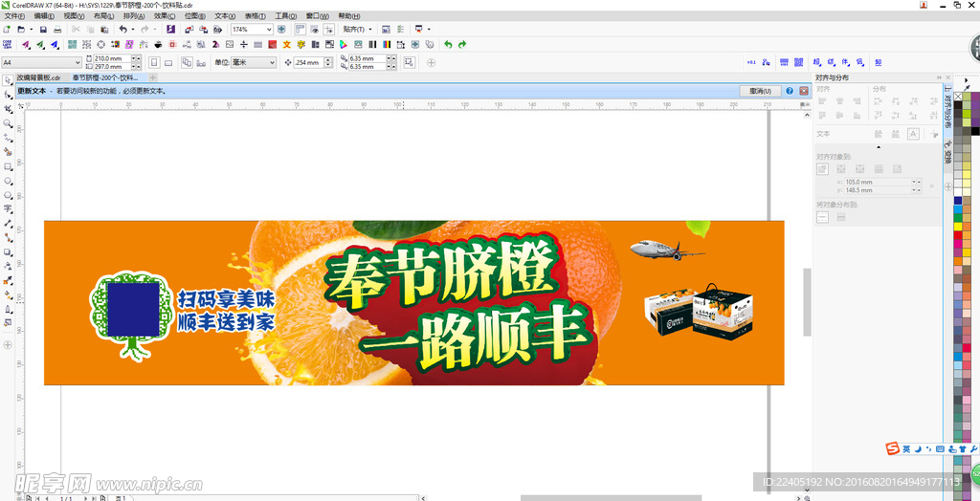
Task: Select the Polygon tool
Action: tap(8, 195)
